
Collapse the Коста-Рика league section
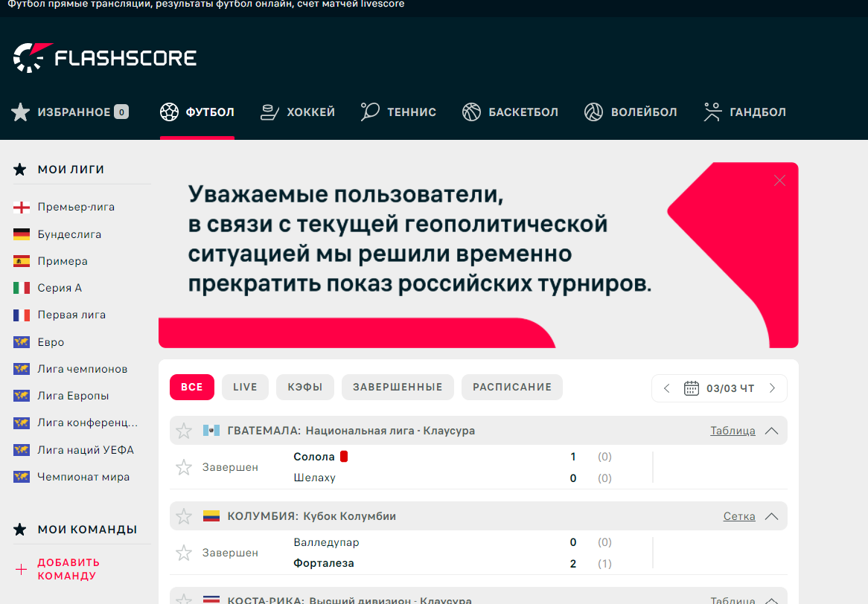[772, 600]
